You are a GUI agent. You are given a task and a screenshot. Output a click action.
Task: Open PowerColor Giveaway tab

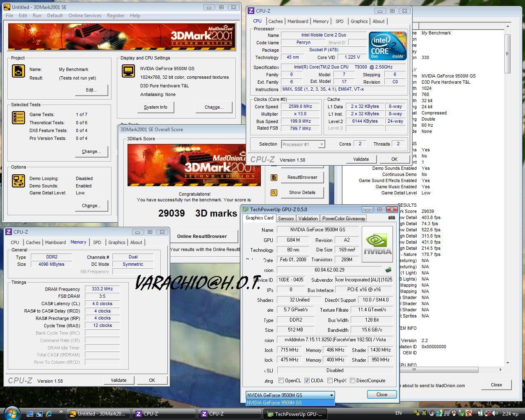[344, 219]
